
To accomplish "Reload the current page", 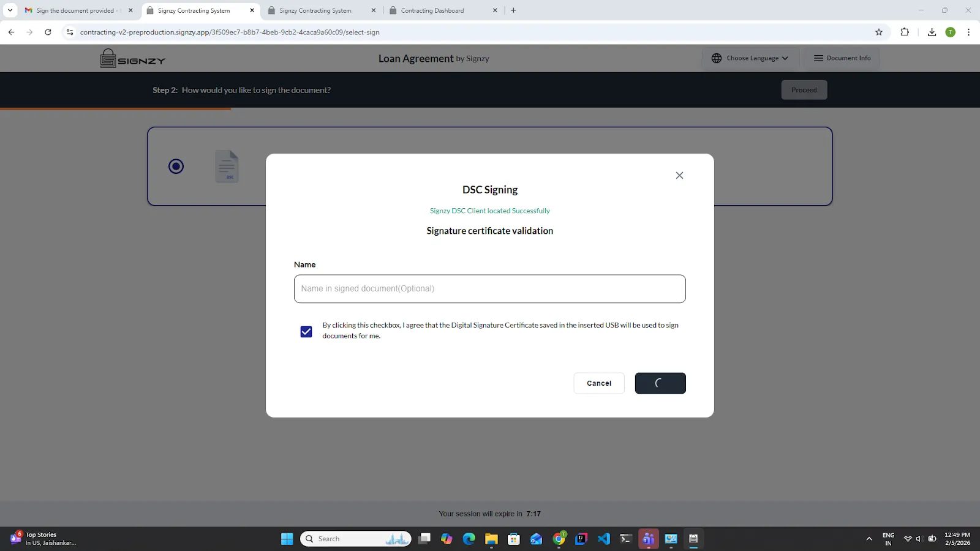I will tap(48, 32).
